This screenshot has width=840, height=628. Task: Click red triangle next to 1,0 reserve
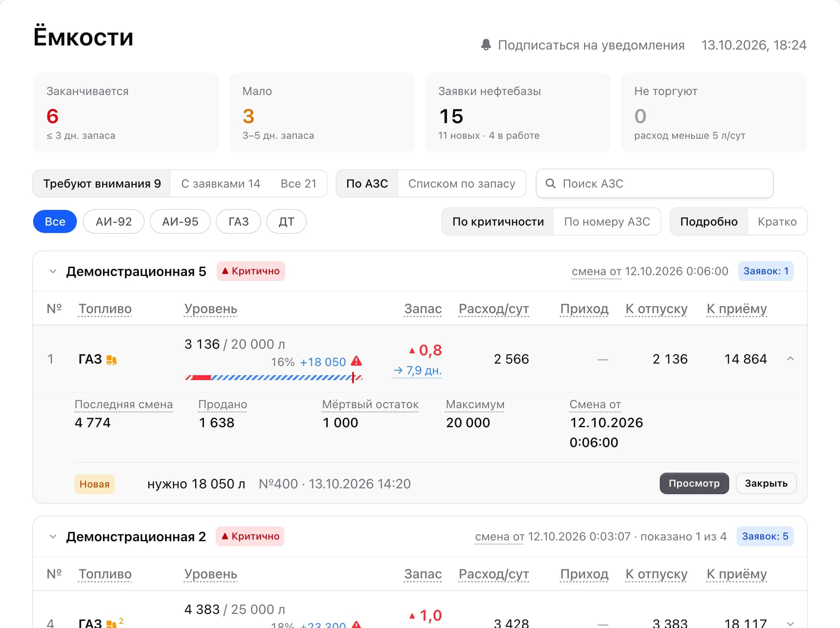click(412, 616)
